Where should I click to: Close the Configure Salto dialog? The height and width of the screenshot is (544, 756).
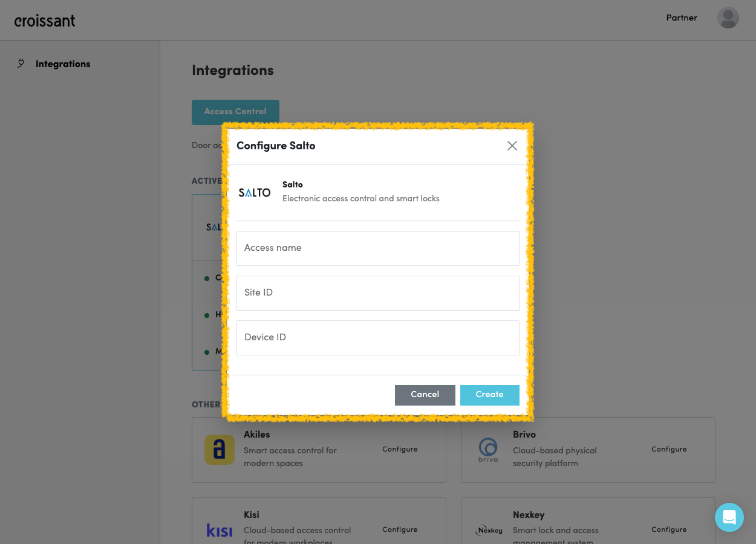tap(512, 146)
